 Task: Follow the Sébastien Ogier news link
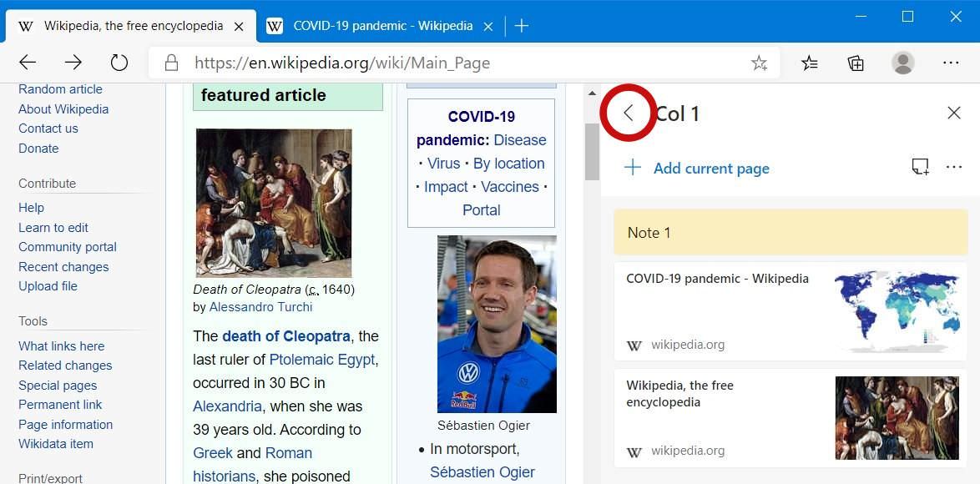click(482, 473)
